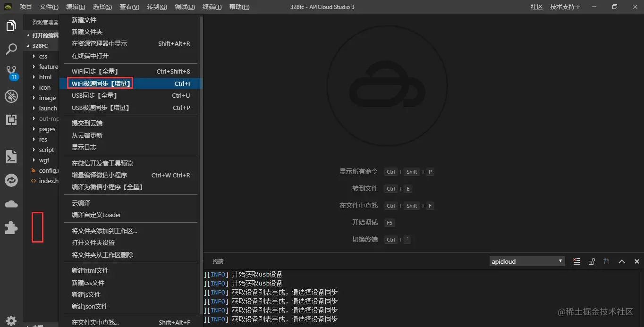
Task: Open the 文件(F) menu
Action: coord(49,7)
